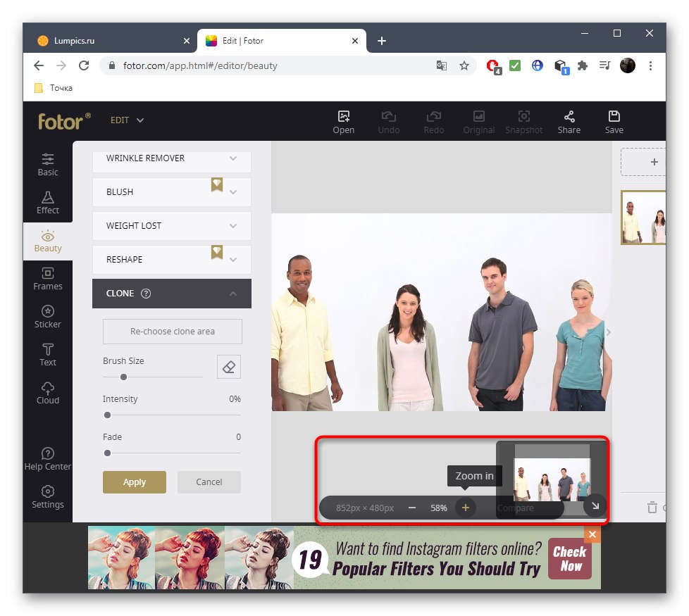Collapse the right side panel arrow
Viewport: 689px width, 616px height.
click(609, 332)
